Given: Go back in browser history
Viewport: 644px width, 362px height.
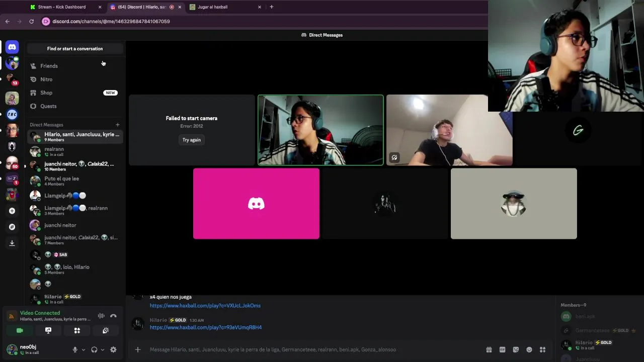Looking at the screenshot, I should (x=7, y=21).
